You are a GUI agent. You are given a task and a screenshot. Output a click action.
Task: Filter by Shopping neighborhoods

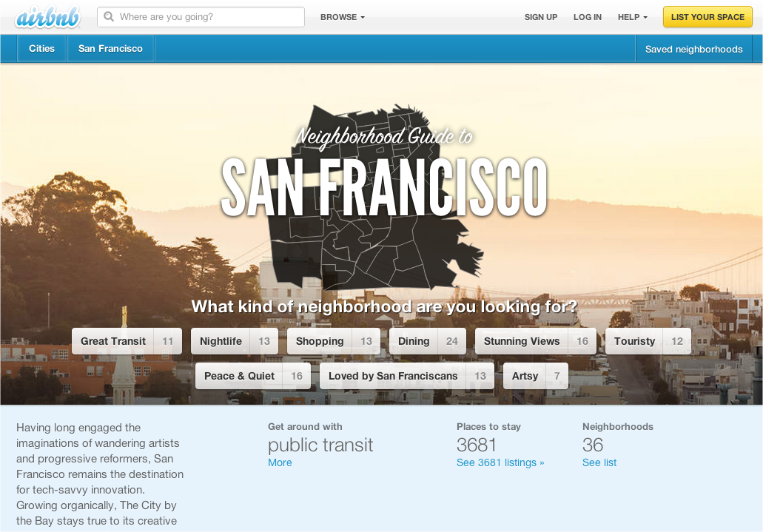pyautogui.click(x=333, y=341)
